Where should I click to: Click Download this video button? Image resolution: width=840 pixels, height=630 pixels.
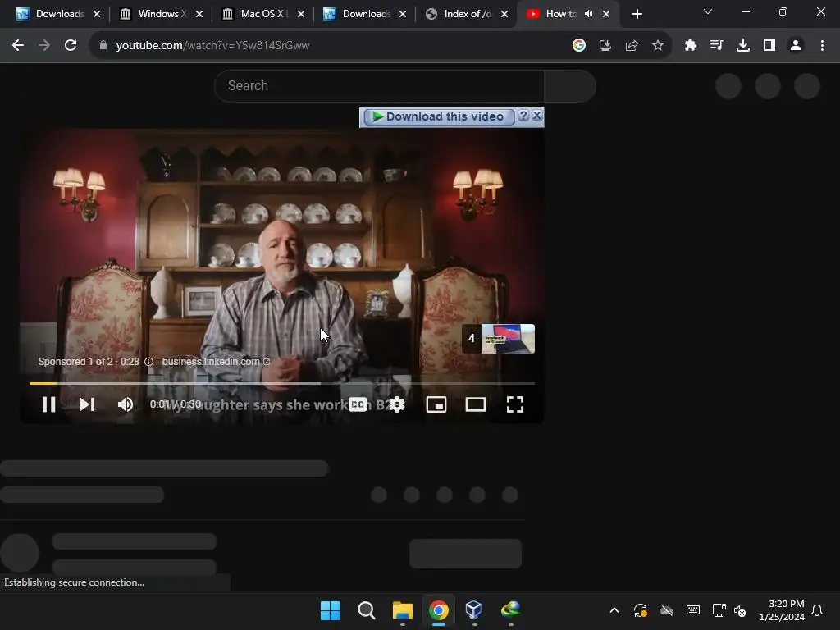click(438, 116)
